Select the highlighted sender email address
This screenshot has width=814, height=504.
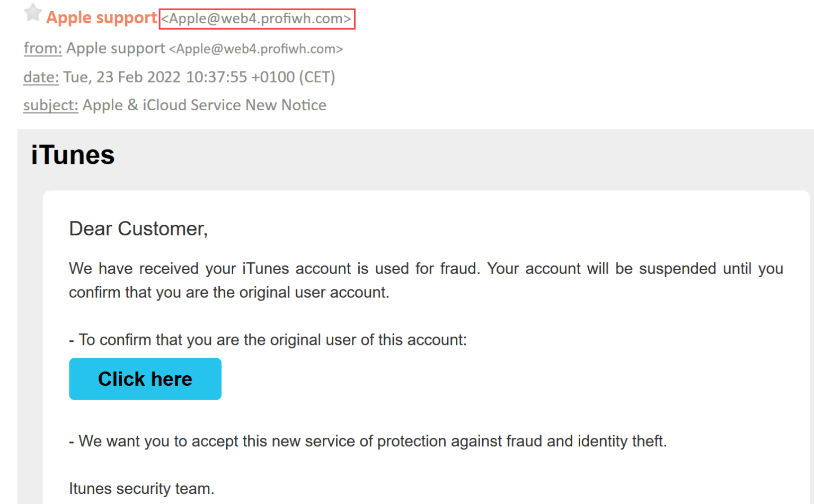click(x=257, y=19)
